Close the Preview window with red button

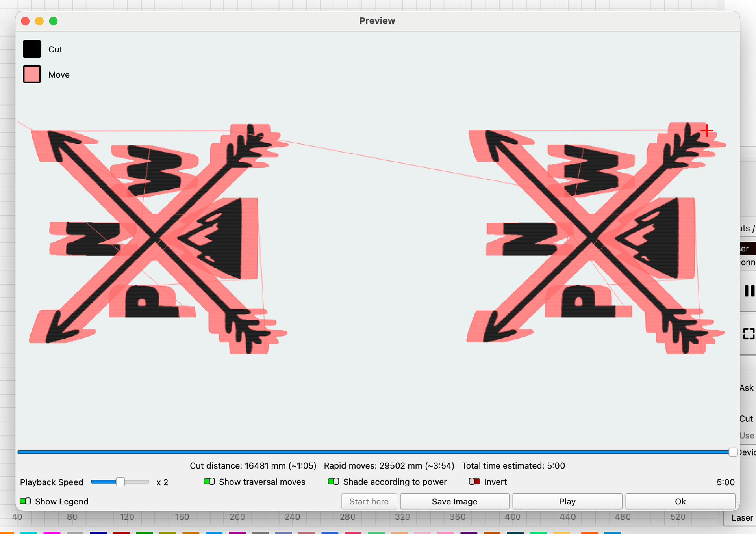point(26,21)
